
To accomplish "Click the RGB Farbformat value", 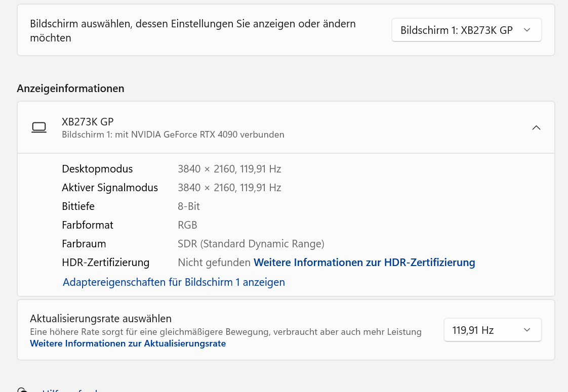I will pyautogui.click(x=187, y=225).
